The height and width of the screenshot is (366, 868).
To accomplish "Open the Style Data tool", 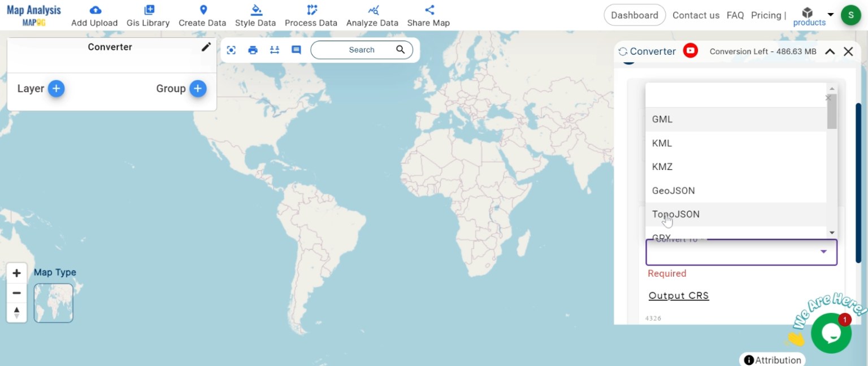I will coord(255,15).
